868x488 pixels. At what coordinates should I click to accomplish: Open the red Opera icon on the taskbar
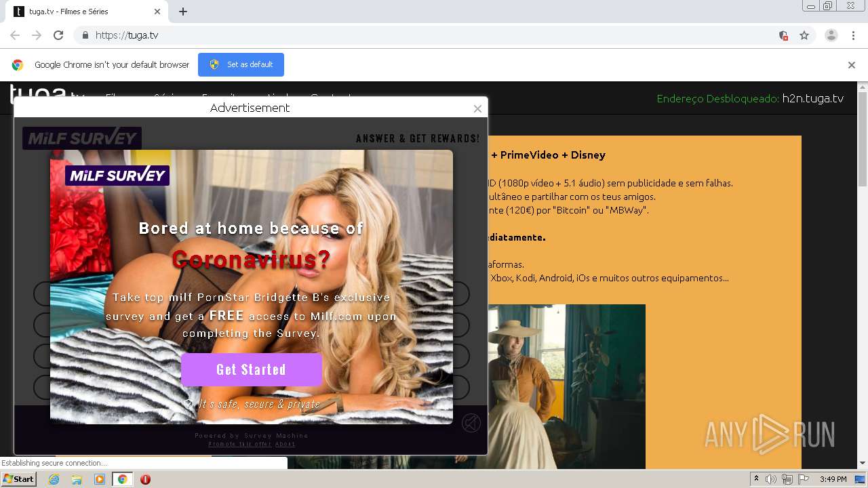click(x=145, y=479)
